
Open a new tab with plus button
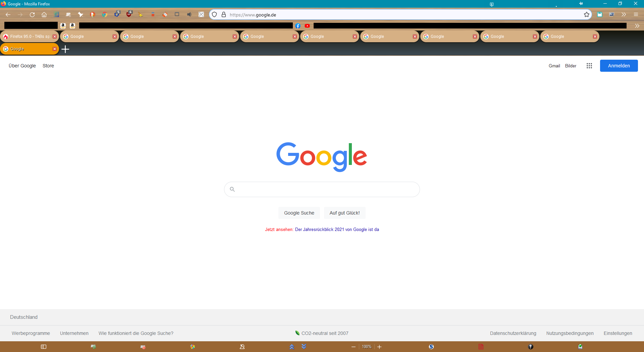(x=65, y=49)
